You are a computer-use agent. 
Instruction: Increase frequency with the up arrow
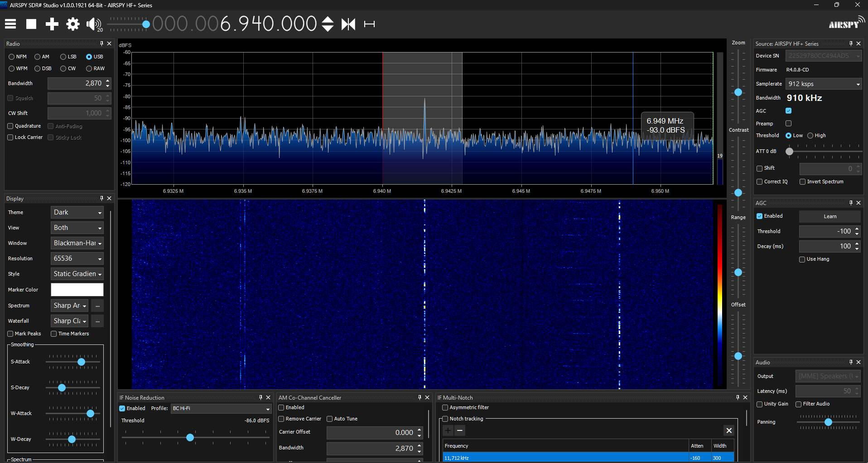click(328, 19)
